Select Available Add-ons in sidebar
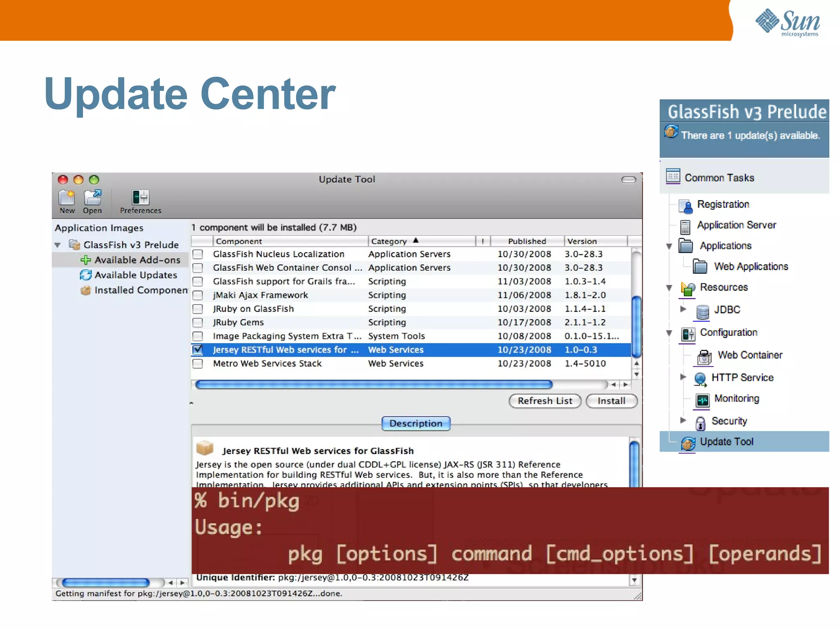The height and width of the screenshot is (630, 840). (137, 260)
